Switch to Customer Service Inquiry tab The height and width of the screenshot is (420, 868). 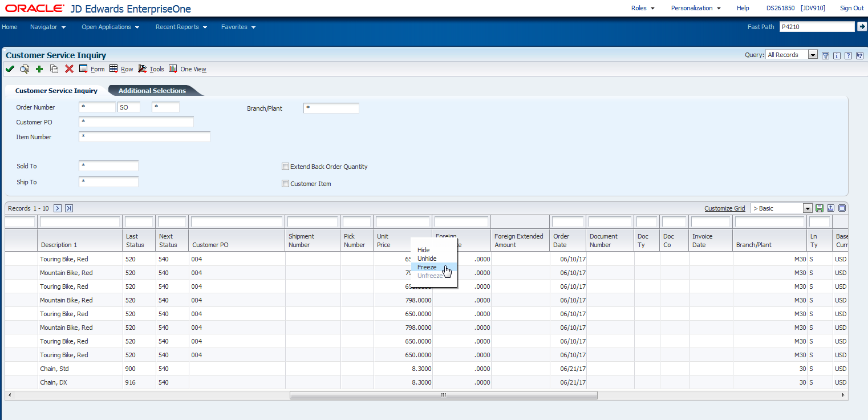tap(56, 91)
